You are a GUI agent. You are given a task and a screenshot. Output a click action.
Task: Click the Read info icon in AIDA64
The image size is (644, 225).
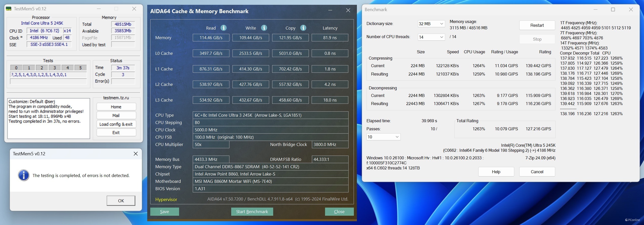tap(223, 28)
